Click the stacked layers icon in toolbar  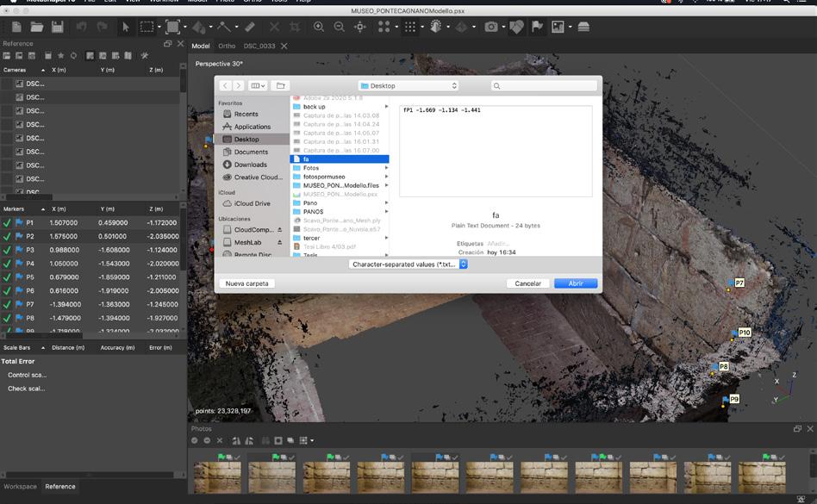(583, 27)
